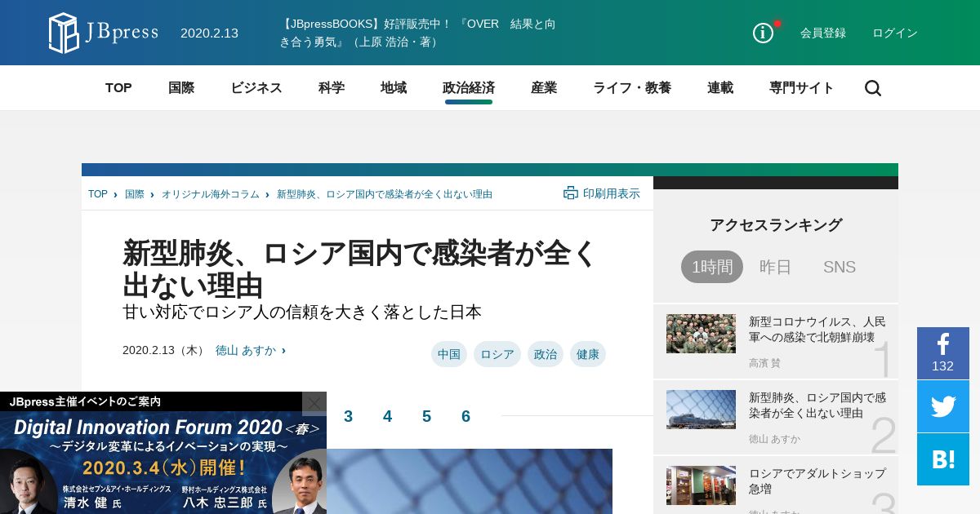
Task: Open the 会員登録 link
Action: click(823, 33)
